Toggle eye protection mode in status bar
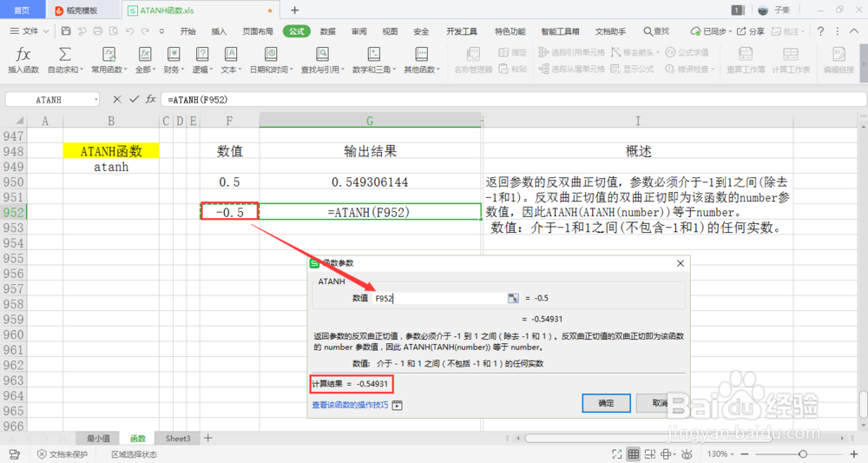The width and height of the screenshot is (868, 463). (x=687, y=454)
